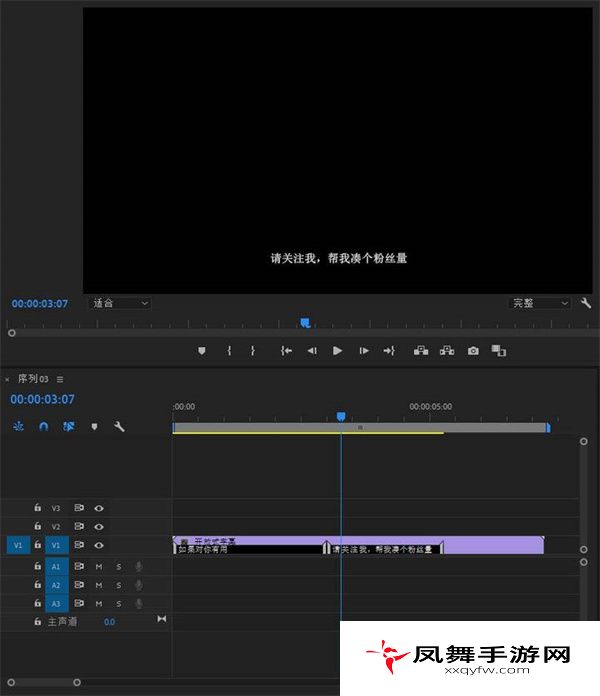
Task: Toggle linked selection in timeline
Action: 68,426
